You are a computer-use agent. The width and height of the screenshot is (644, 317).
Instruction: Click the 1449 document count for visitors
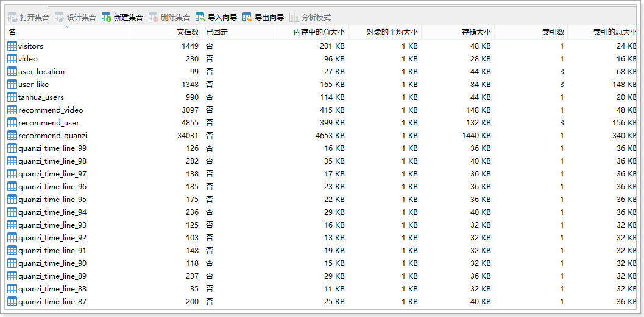pyautogui.click(x=190, y=46)
